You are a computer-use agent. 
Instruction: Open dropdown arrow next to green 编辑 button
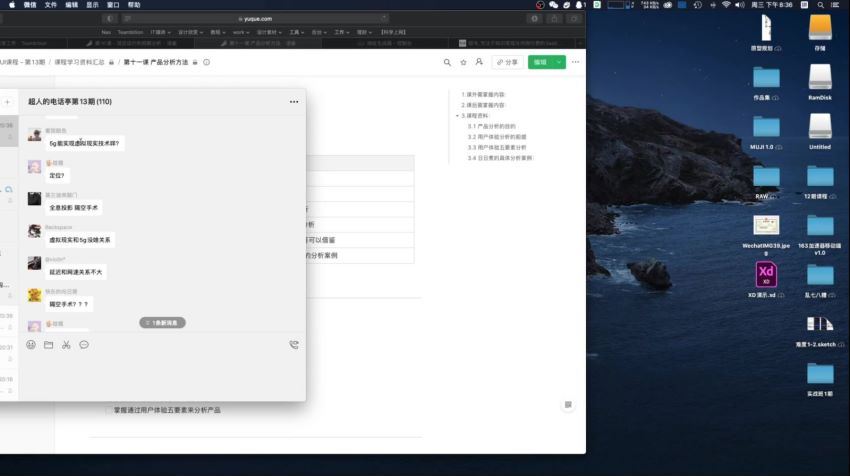click(x=559, y=62)
